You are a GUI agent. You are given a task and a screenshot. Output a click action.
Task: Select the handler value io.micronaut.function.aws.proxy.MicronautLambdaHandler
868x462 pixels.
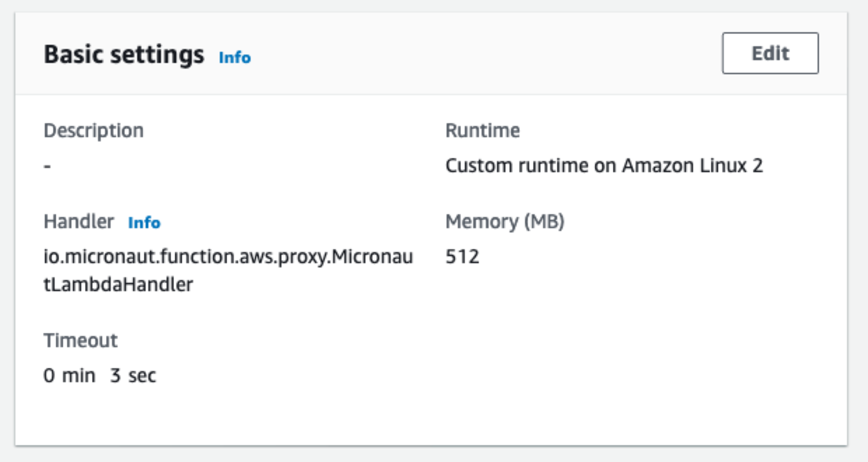[x=228, y=270]
